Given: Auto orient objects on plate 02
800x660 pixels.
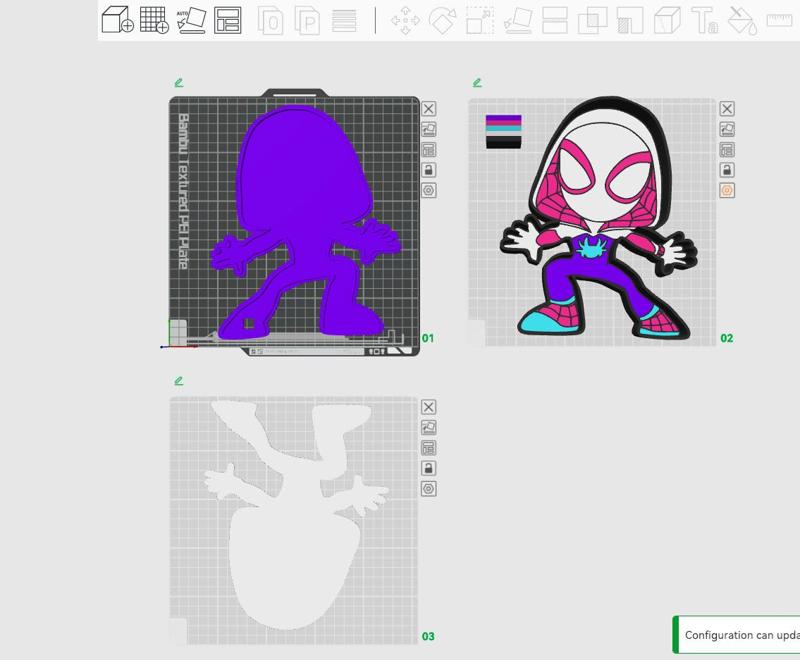Looking at the screenshot, I should pos(727,129).
